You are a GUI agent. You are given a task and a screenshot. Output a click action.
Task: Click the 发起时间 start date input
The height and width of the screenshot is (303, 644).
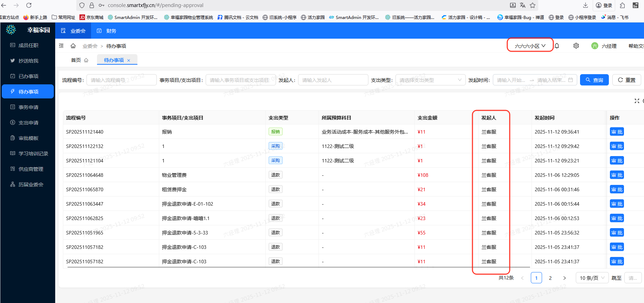click(x=511, y=80)
